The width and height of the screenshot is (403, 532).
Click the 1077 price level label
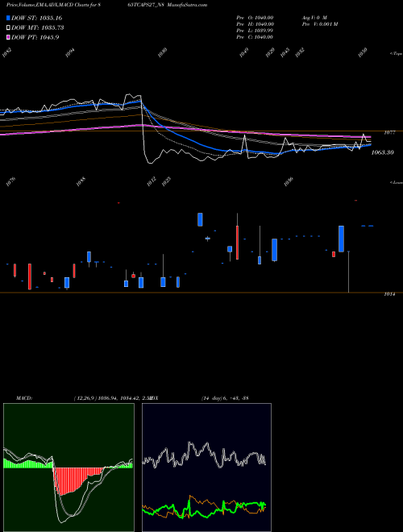coord(389,133)
